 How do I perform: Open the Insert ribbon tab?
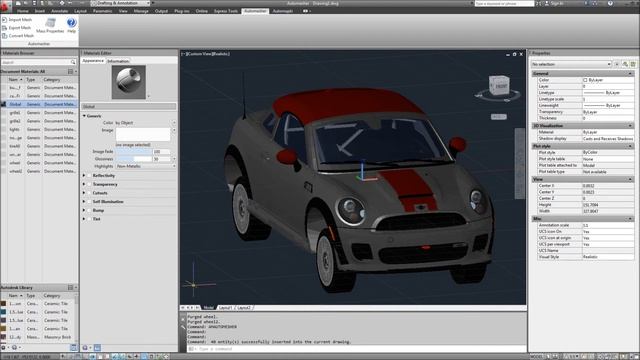coord(40,11)
